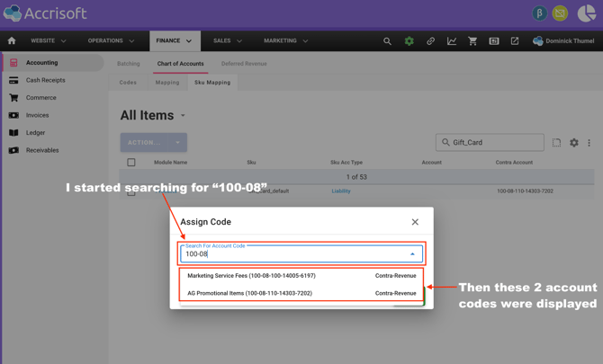Viewport: 603px width, 364px height.
Task: Switch to the Deferred Revenue tab
Action: tap(244, 64)
